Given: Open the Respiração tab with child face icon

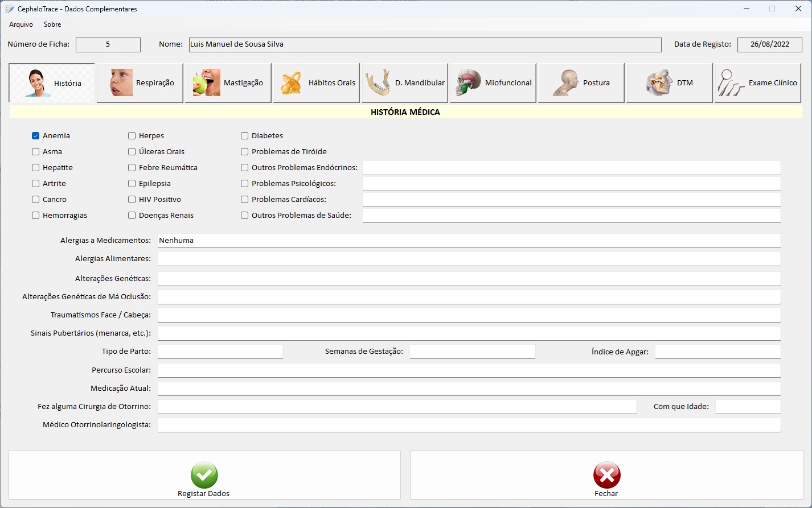Looking at the screenshot, I should click(x=140, y=83).
